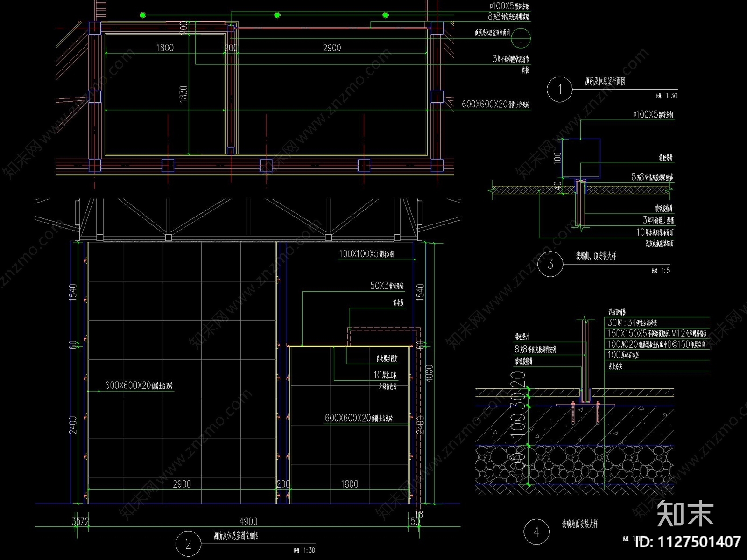Select the title text 厕所及休息室立面图

tap(236, 536)
